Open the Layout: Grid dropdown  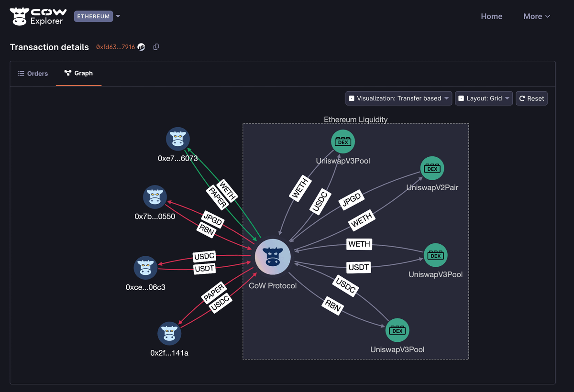pyautogui.click(x=484, y=98)
